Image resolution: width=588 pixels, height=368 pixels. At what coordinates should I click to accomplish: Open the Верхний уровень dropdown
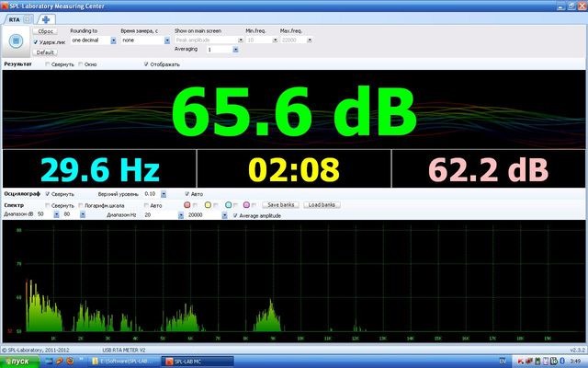164,194
